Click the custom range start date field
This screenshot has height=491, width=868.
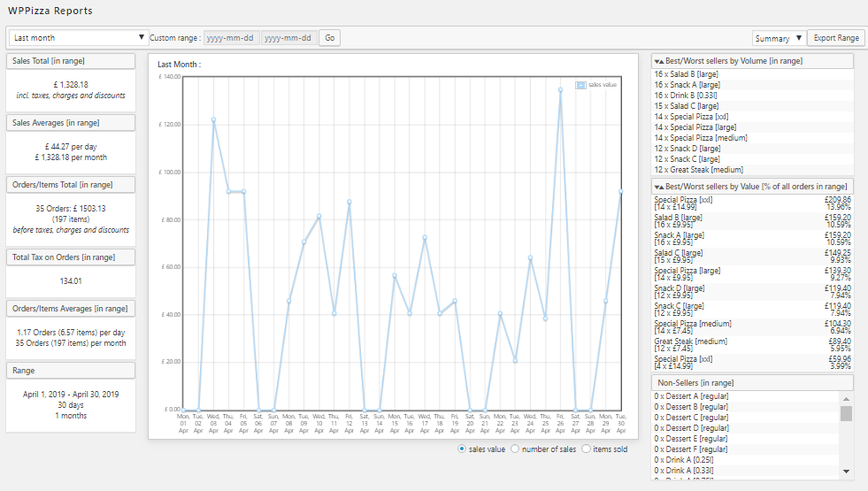231,38
